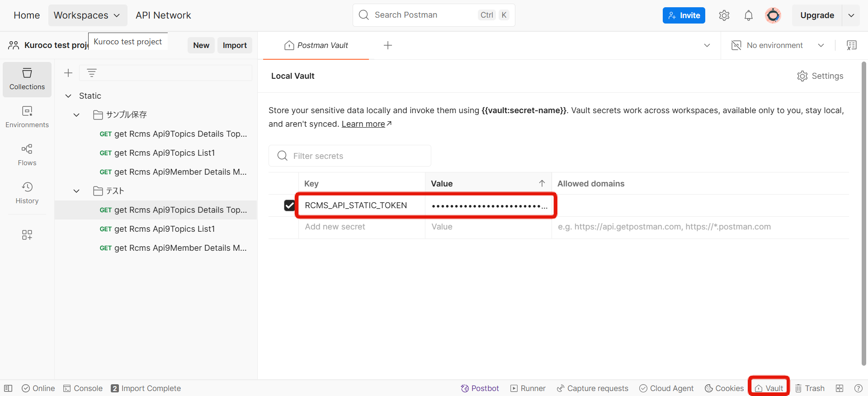Open the Environments sidebar panel
This screenshot has height=396, width=868.
coord(27,117)
